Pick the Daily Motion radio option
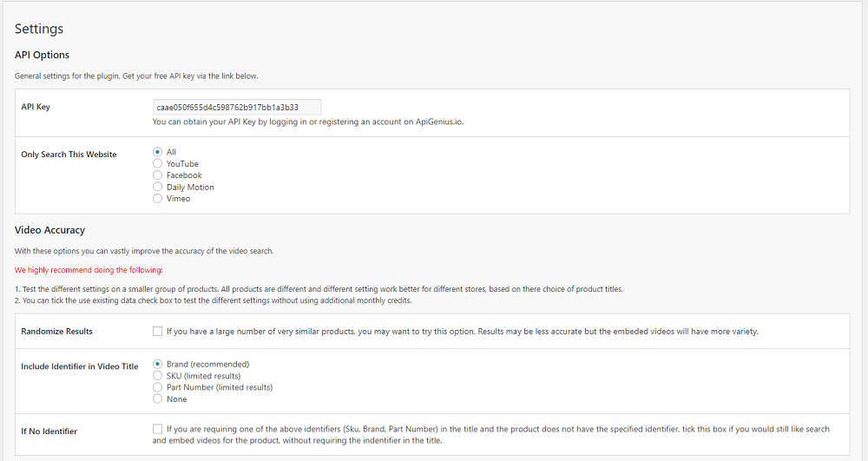Viewport: 868px width, 461px height. [157, 187]
